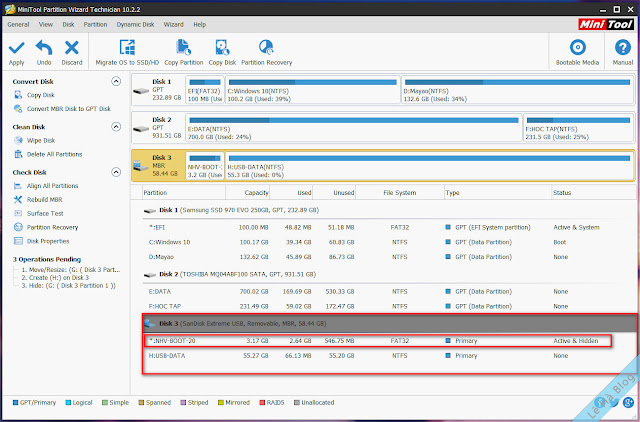Image resolution: width=640 pixels, height=422 pixels.
Task: Select H:USB-DATA partition block in map
Action: coord(429,165)
